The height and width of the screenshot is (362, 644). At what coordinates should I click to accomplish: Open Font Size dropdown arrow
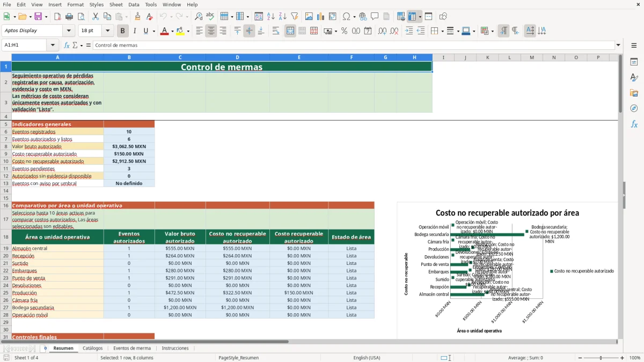107,31
